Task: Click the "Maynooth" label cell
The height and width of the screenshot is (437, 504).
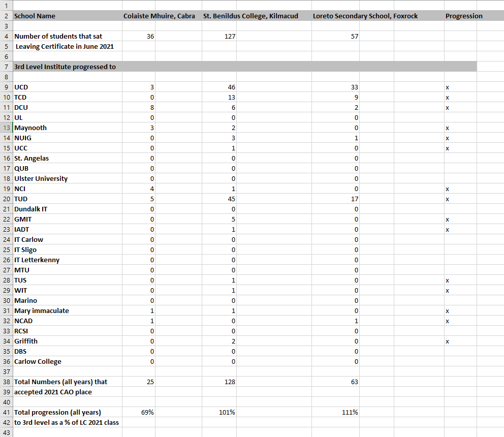Action: [x=30, y=128]
